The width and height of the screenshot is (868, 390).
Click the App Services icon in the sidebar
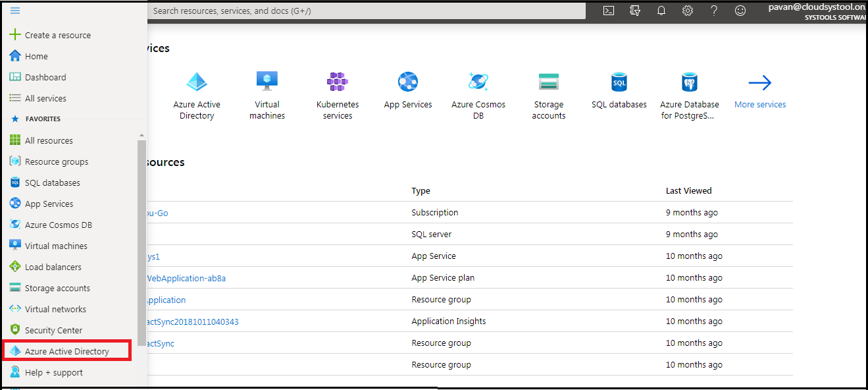(x=15, y=204)
